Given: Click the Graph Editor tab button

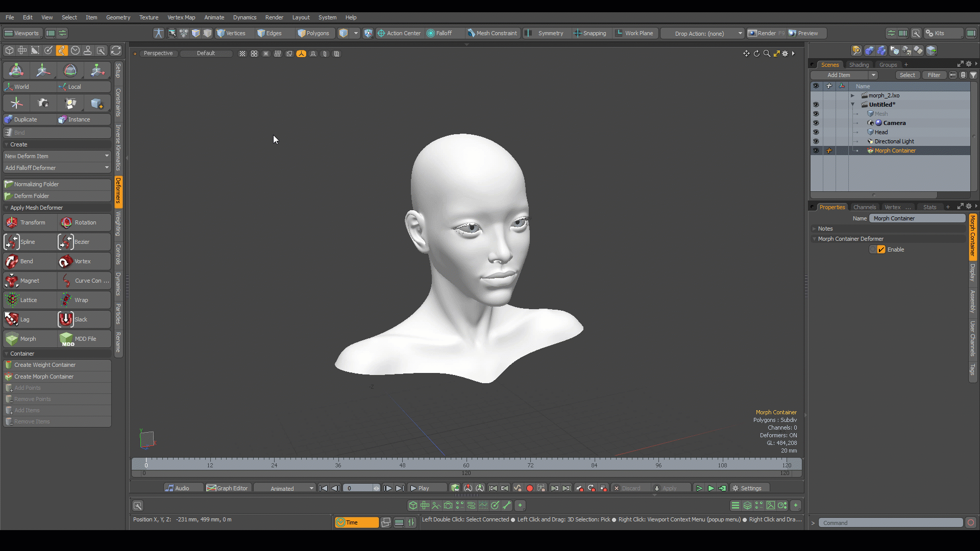Looking at the screenshot, I should pos(229,488).
